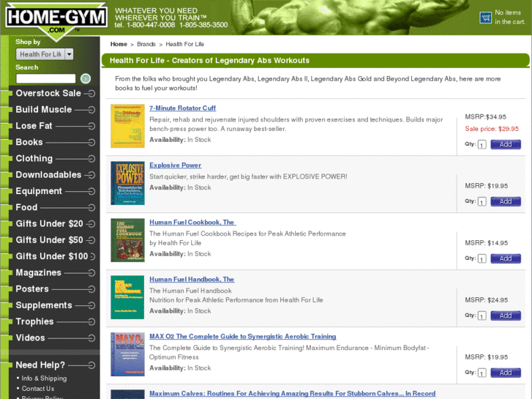Open Explosive Power product link
This screenshot has height=399, width=532.
(176, 165)
